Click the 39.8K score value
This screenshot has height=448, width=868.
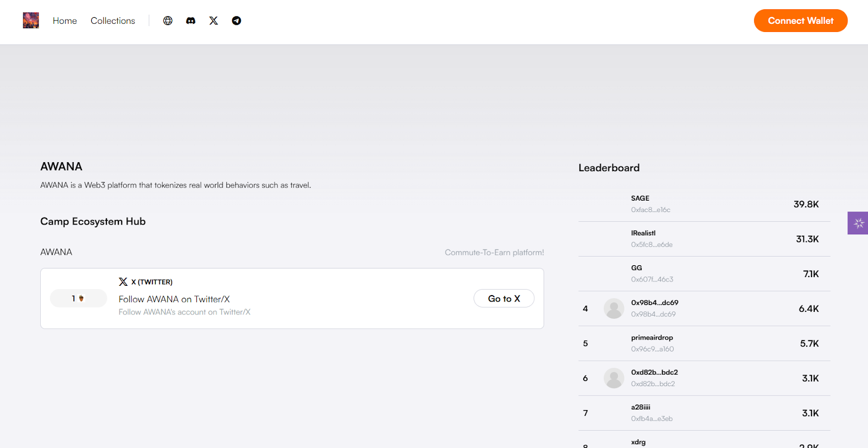806,204
